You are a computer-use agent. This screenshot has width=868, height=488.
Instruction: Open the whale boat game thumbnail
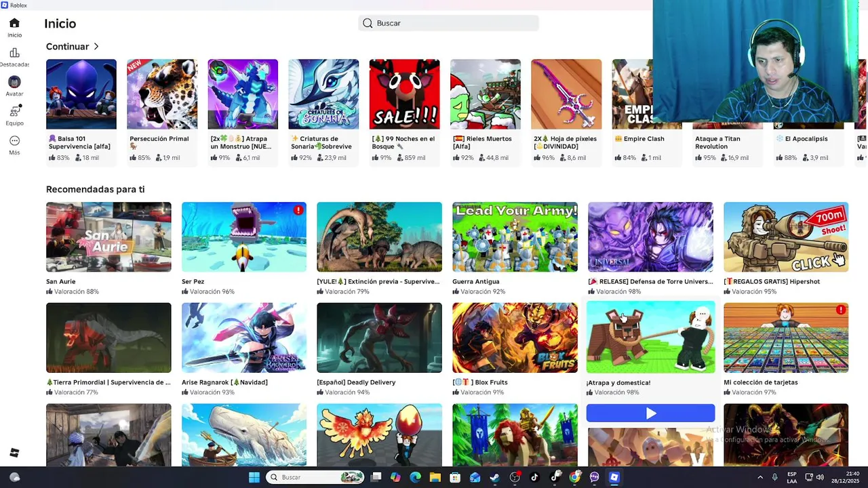click(244, 435)
